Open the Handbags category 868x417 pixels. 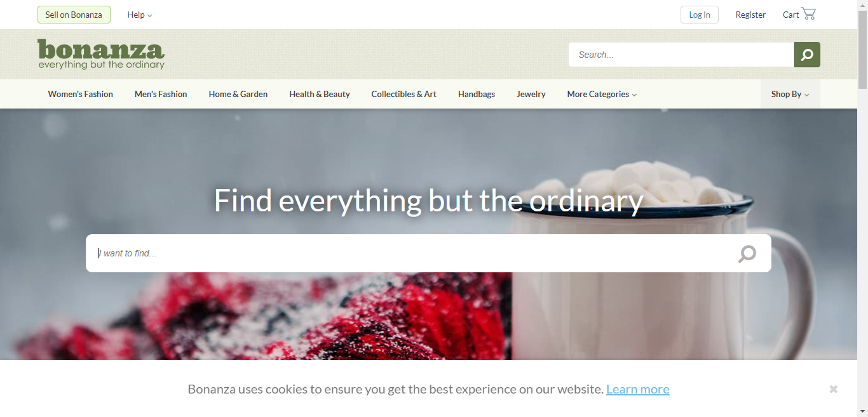point(477,94)
